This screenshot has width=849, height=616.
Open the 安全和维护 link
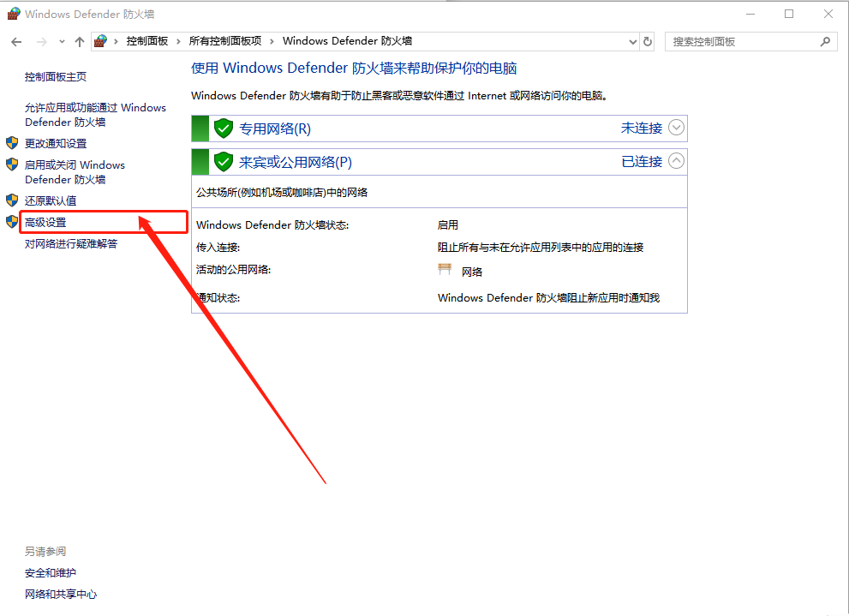(51, 572)
